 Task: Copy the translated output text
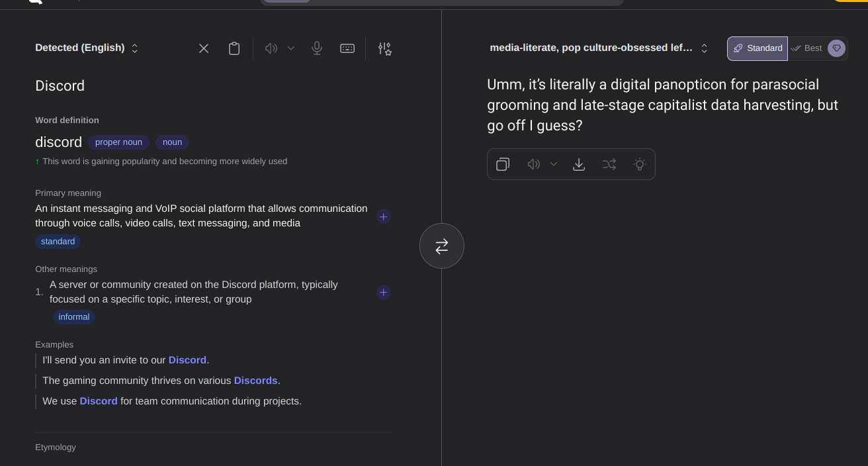tap(503, 164)
